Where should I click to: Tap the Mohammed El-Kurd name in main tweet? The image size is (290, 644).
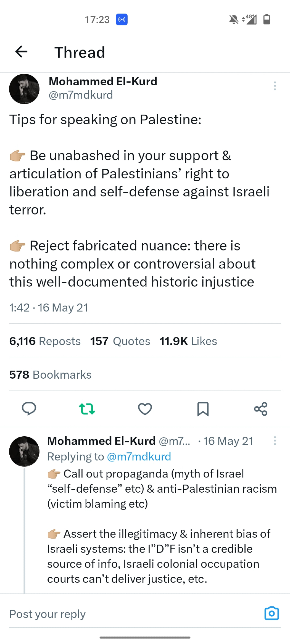coord(103,81)
